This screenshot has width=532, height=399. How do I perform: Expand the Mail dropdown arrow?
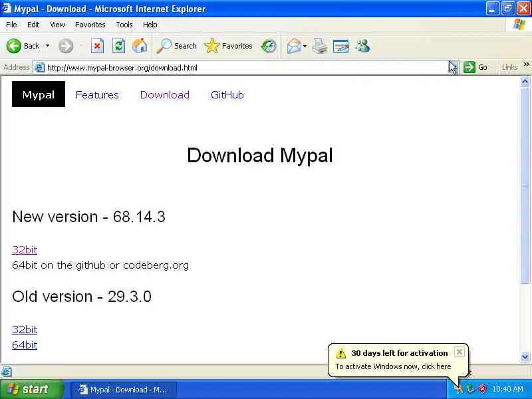coord(305,46)
